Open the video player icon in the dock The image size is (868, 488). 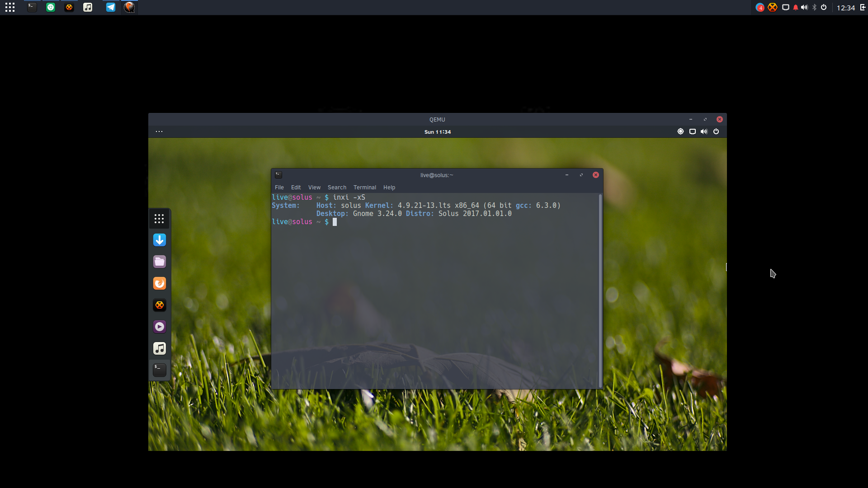160,327
